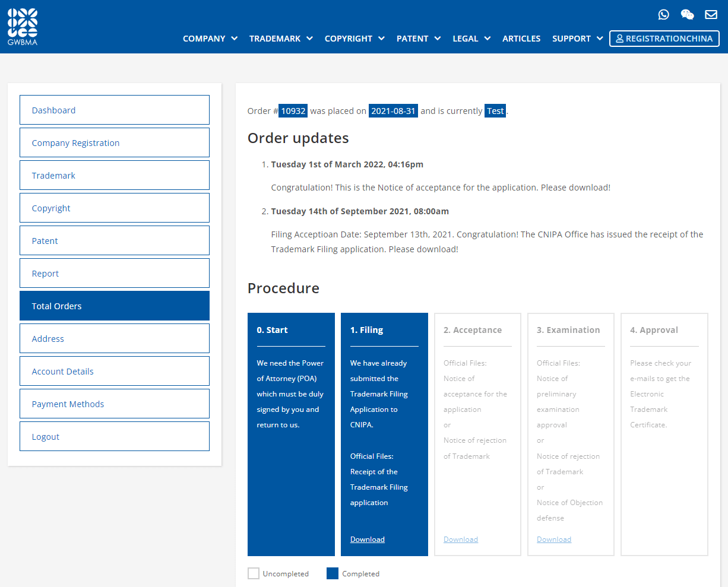
Task: Click the Uncompleted legend label
Action: (x=286, y=574)
